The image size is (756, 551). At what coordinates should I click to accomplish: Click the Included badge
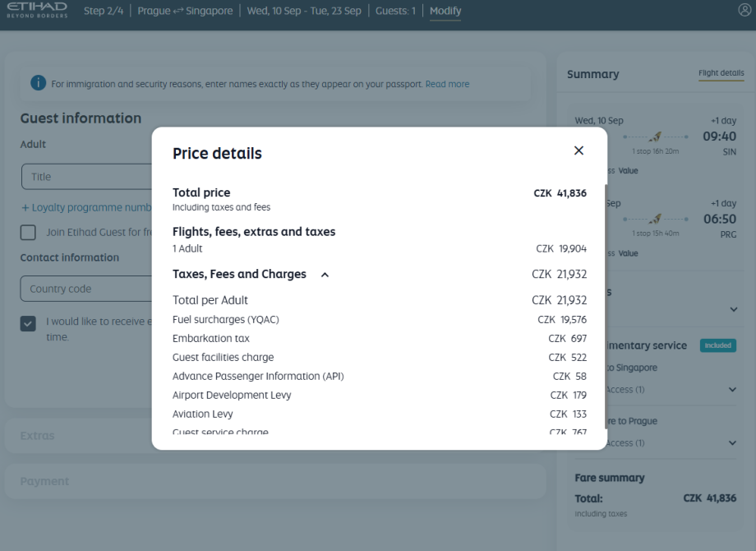click(717, 345)
